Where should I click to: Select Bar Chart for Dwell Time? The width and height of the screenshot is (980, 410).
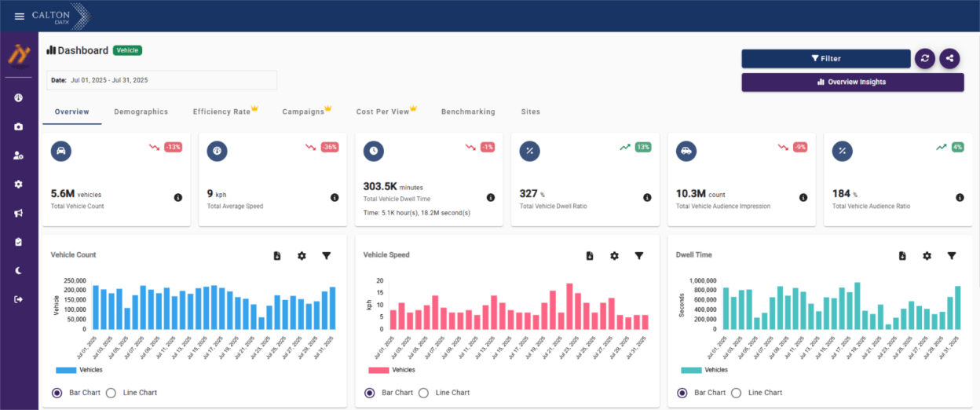point(682,393)
